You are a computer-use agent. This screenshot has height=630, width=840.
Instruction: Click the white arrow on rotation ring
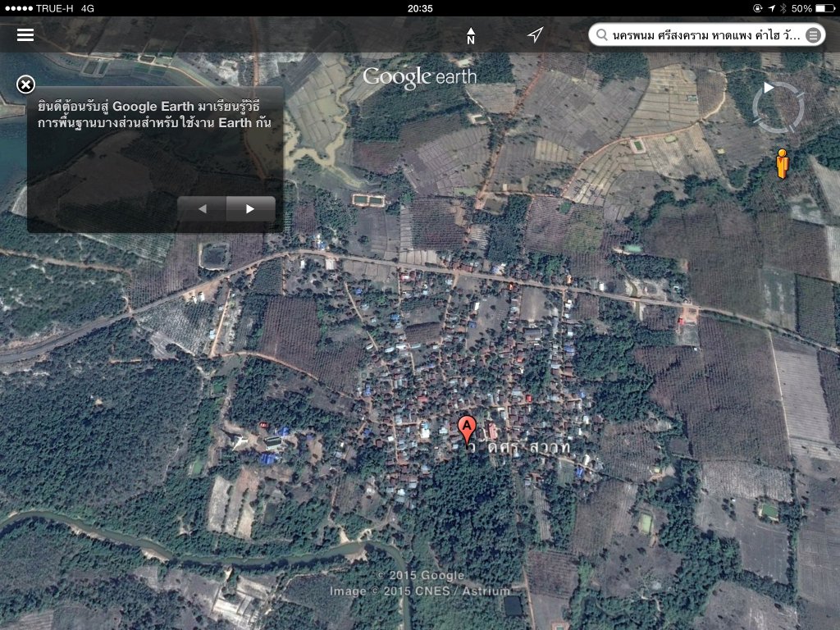(769, 87)
